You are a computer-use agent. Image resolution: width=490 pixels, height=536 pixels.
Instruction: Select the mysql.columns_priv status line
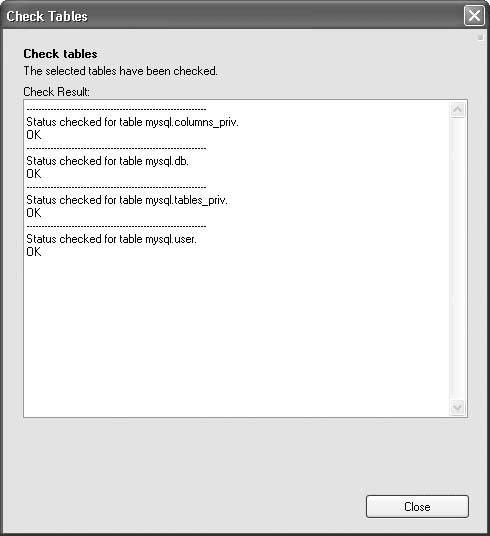pos(132,122)
